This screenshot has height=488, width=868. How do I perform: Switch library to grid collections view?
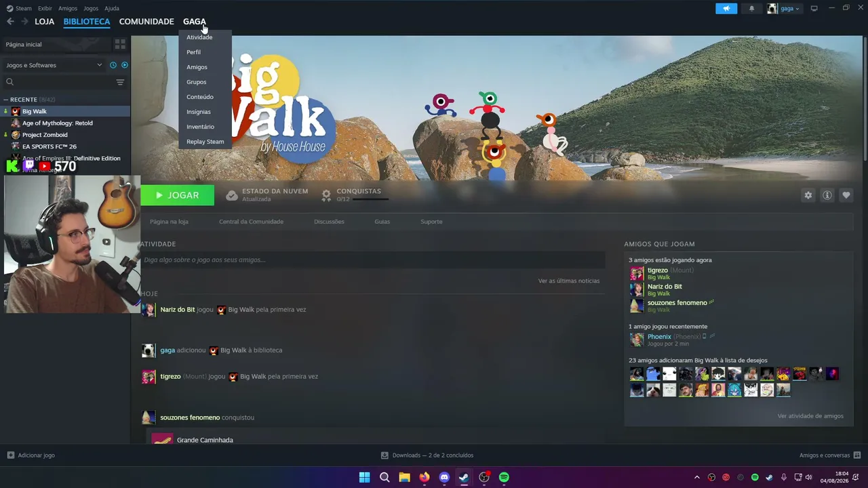pos(120,44)
